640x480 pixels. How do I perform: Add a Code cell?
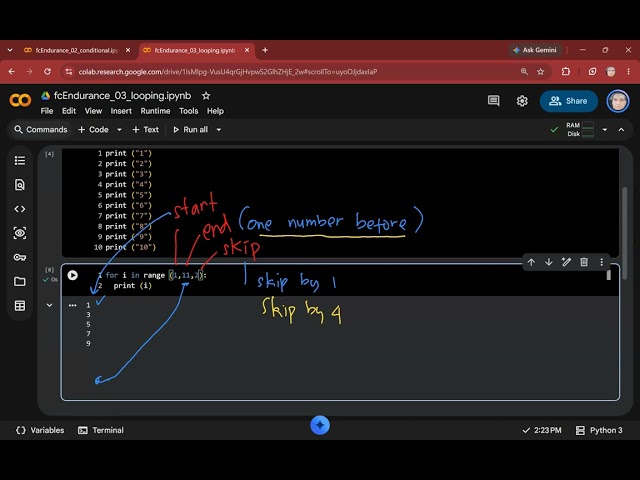pos(93,130)
